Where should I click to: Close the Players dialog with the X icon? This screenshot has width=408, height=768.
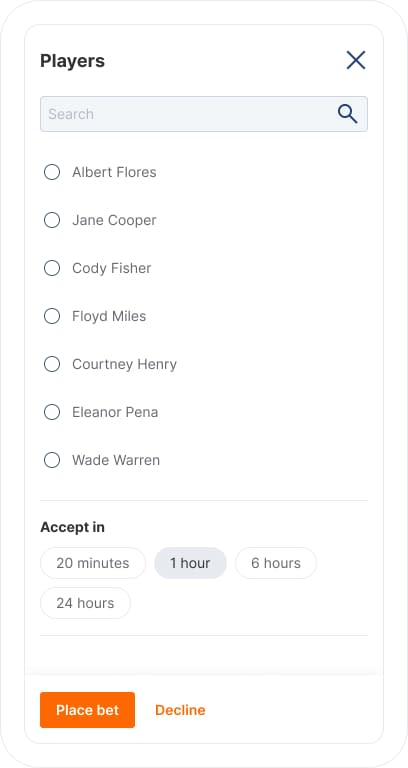356,60
